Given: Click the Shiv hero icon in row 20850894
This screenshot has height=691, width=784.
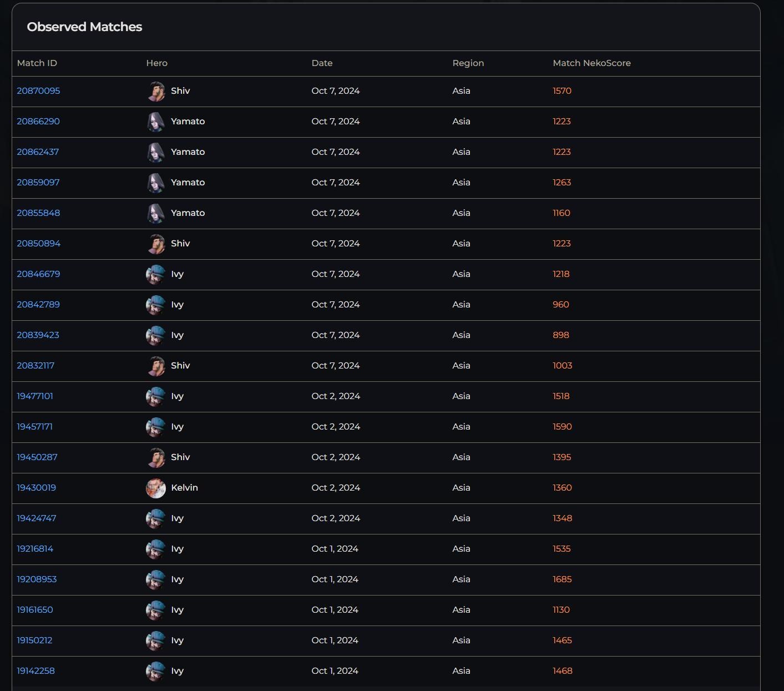Looking at the screenshot, I should (x=156, y=244).
